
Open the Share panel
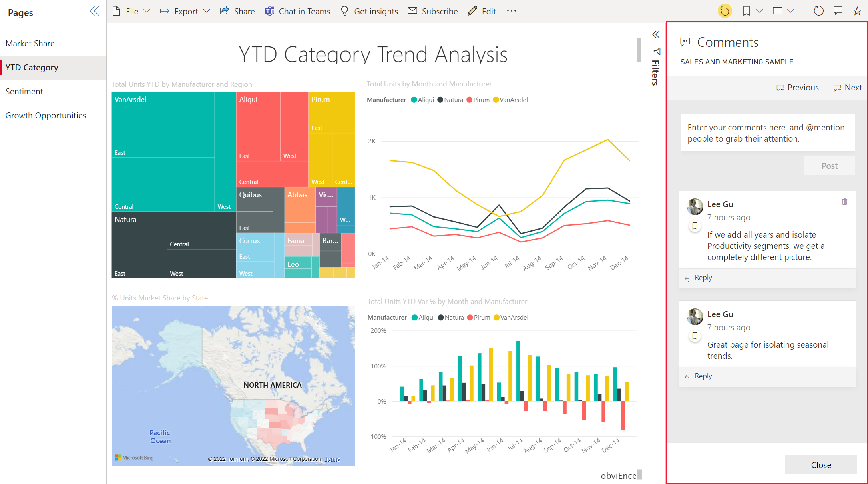(237, 11)
